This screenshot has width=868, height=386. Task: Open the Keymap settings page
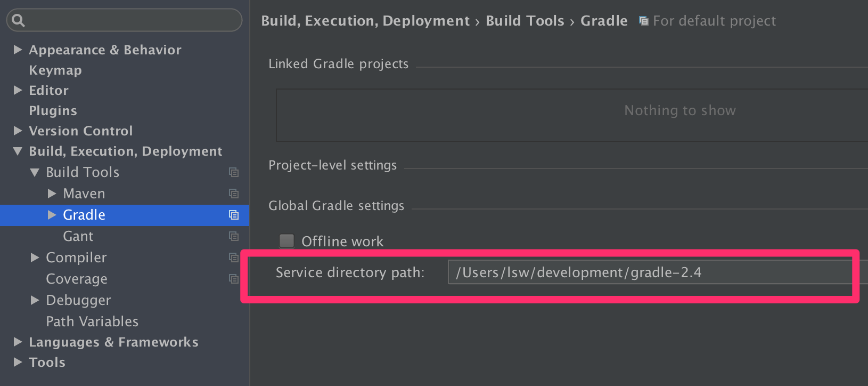55,70
